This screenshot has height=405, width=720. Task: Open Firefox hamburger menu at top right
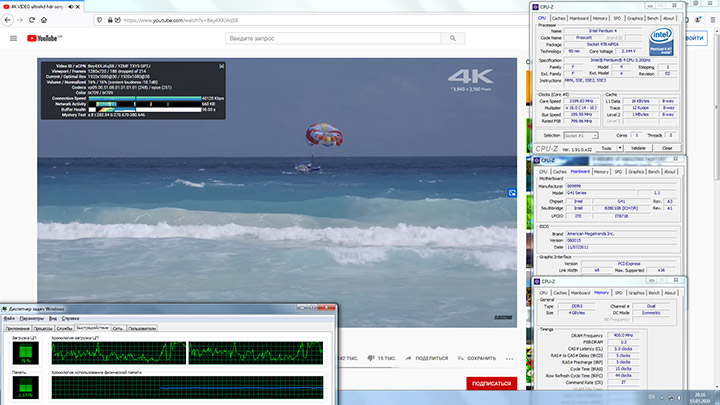click(713, 20)
